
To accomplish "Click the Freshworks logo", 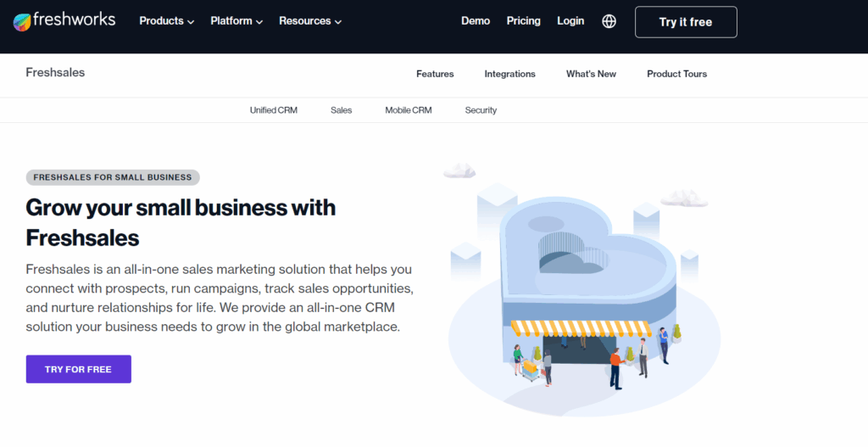I will [x=64, y=21].
